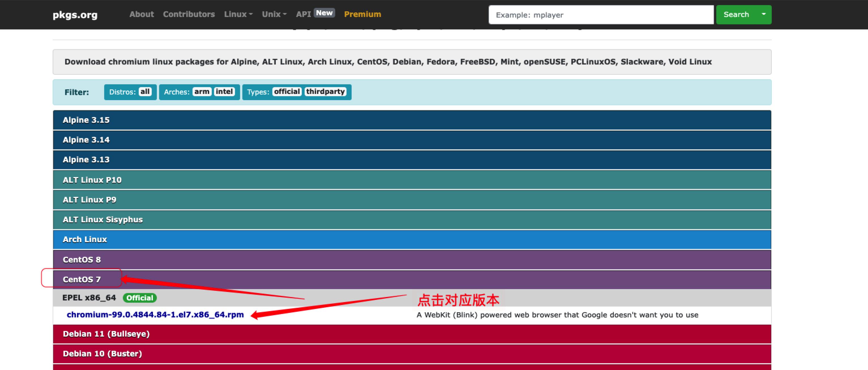The width and height of the screenshot is (868, 370).
Task: Open the Contributors page from navigation
Action: (x=188, y=14)
